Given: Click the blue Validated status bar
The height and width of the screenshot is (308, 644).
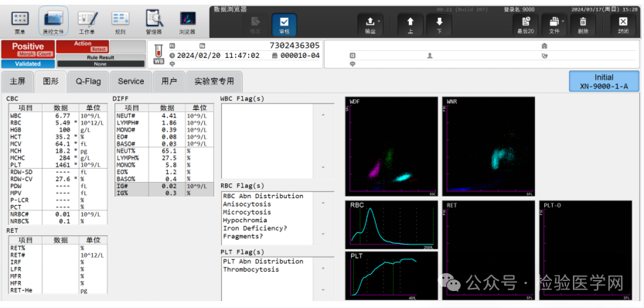Looking at the screenshot, I should (28, 63).
